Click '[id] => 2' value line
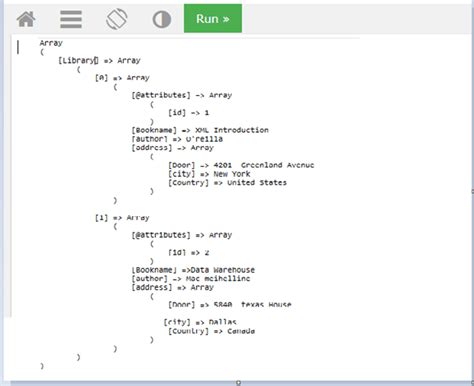This screenshot has width=474, height=386. [x=188, y=252]
